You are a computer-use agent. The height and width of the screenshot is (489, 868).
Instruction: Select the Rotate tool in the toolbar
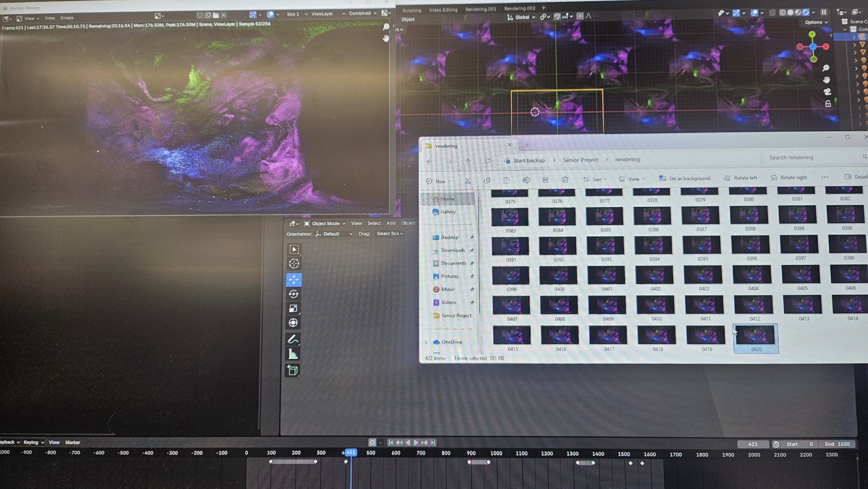pos(294,294)
